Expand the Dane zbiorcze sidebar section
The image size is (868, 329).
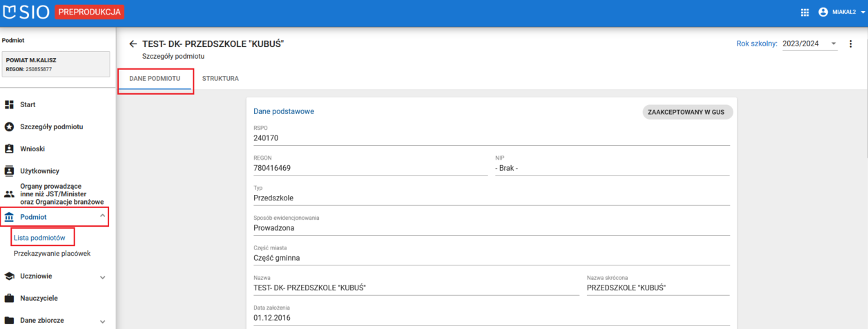[103, 321]
